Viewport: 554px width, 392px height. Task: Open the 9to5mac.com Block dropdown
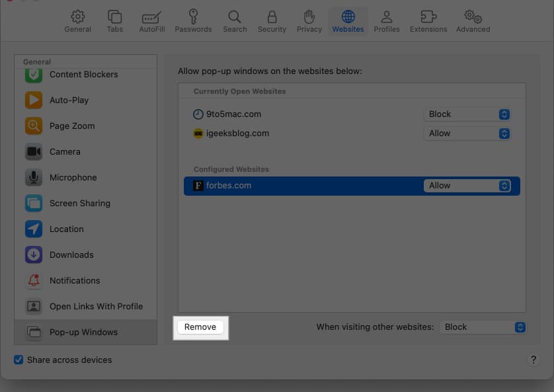pos(467,114)
